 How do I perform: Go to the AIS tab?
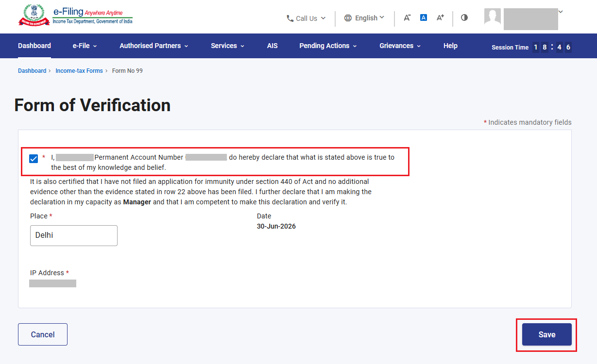[x=272, y=46]
